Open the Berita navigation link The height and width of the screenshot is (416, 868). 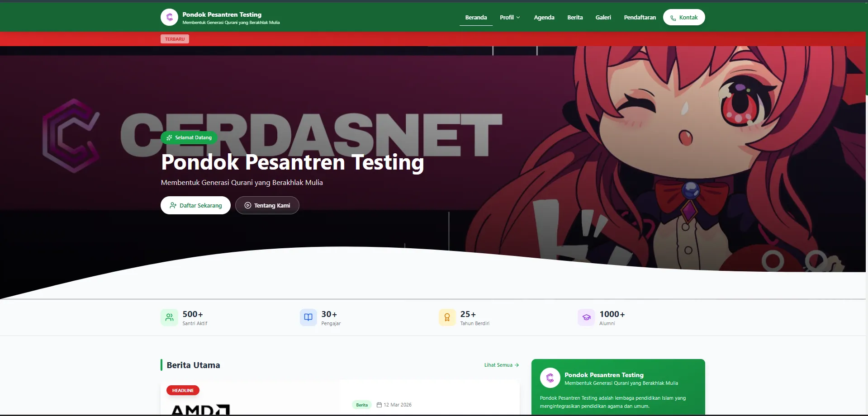(575, 18)
